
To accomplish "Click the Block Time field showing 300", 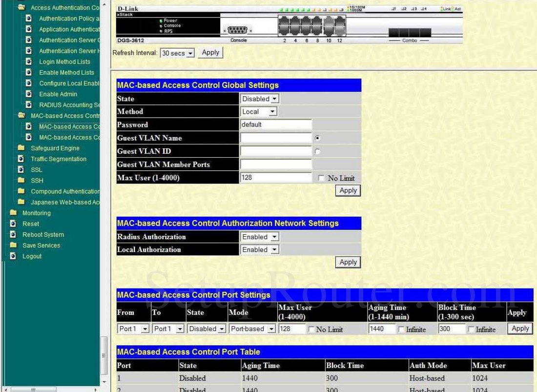I will pos(452,329).
